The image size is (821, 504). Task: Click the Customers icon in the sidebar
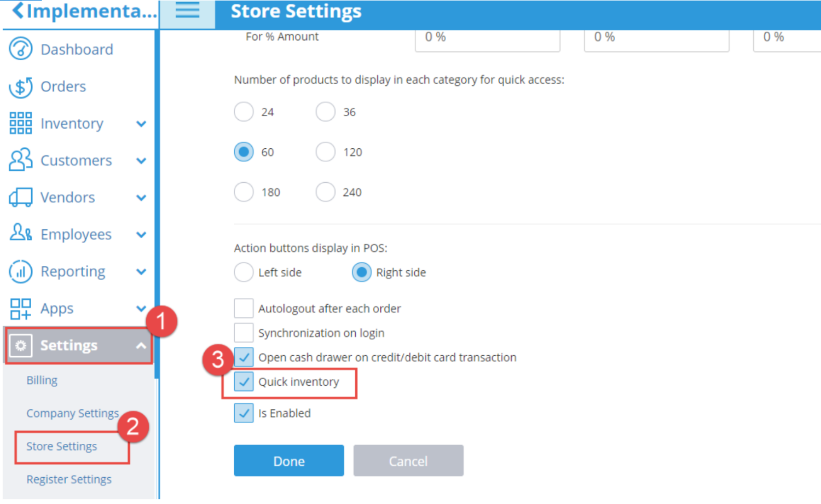20,160
